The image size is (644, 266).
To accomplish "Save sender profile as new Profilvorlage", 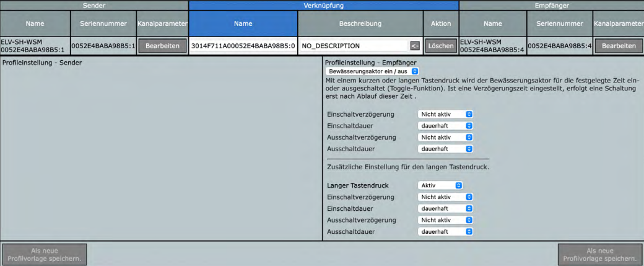I will click(x=45, y=254).
